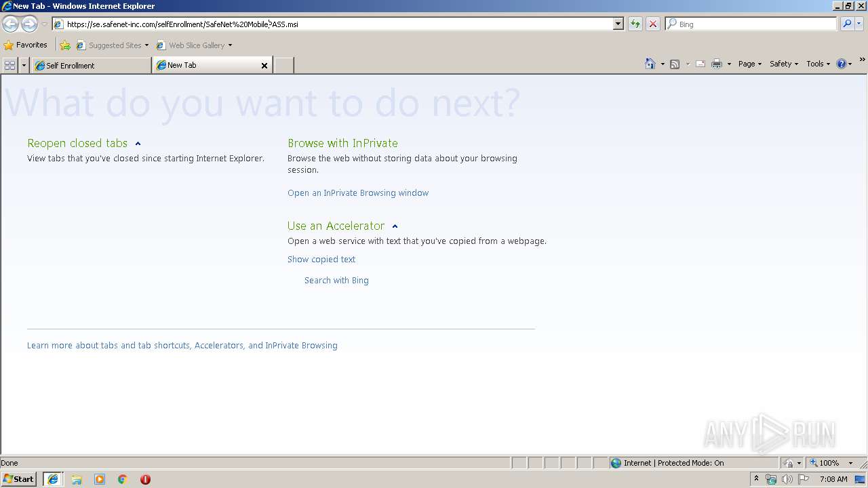Click the Refresh page icon
868x488 pixels.
click(635, 24)
